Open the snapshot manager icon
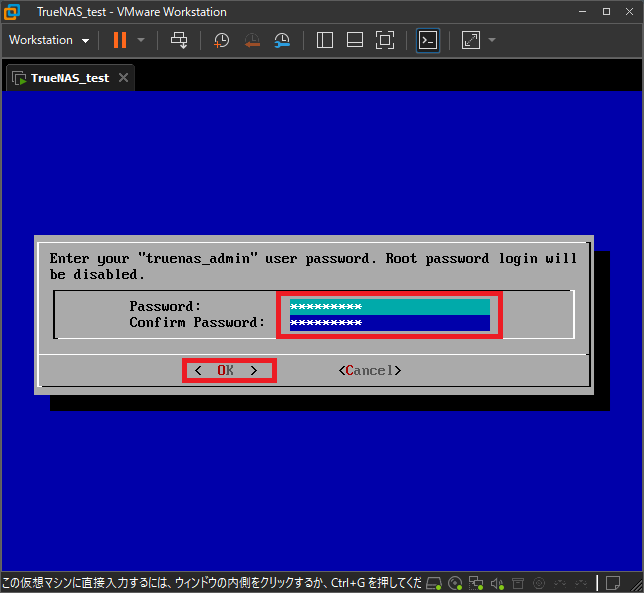Image resolution: width=644 pixels, height=593 pixels. point(283,40)
